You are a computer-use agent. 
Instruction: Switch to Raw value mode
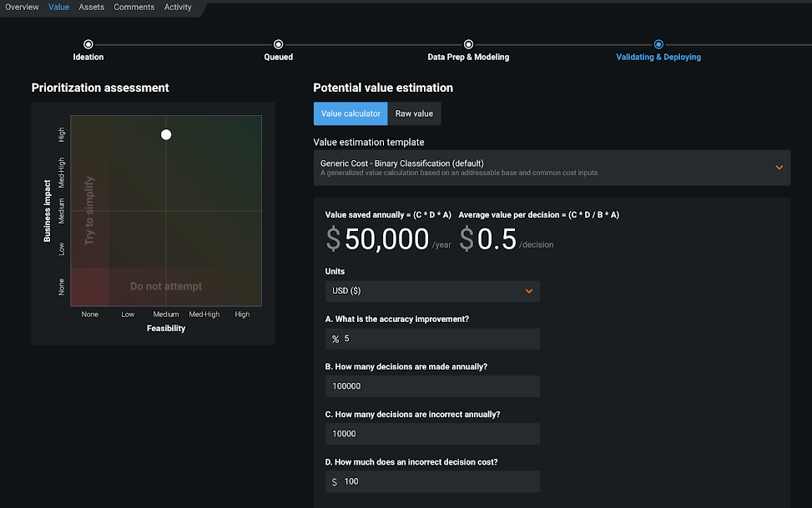[x=414, y=113]
